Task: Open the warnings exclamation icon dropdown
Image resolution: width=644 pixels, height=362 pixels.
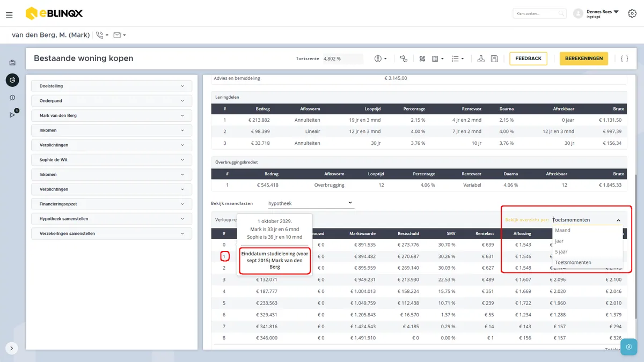Action: (x=380, y=58)
